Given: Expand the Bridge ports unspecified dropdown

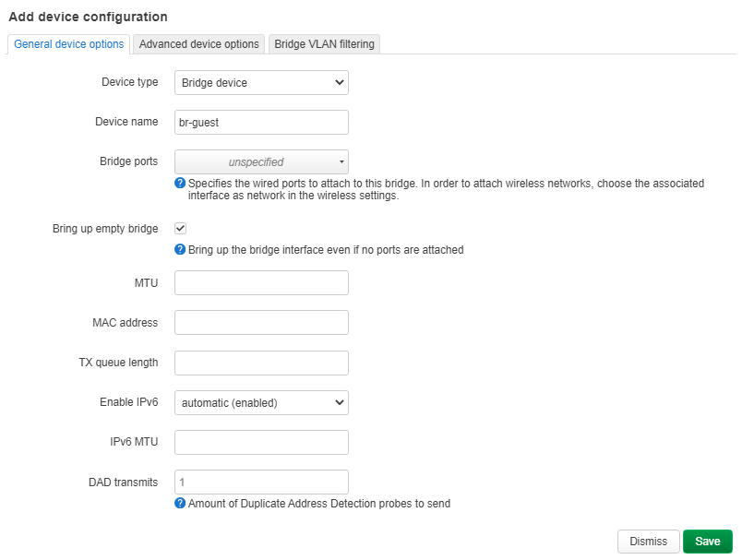Looking at the screenshot, I should coord(261,161).
